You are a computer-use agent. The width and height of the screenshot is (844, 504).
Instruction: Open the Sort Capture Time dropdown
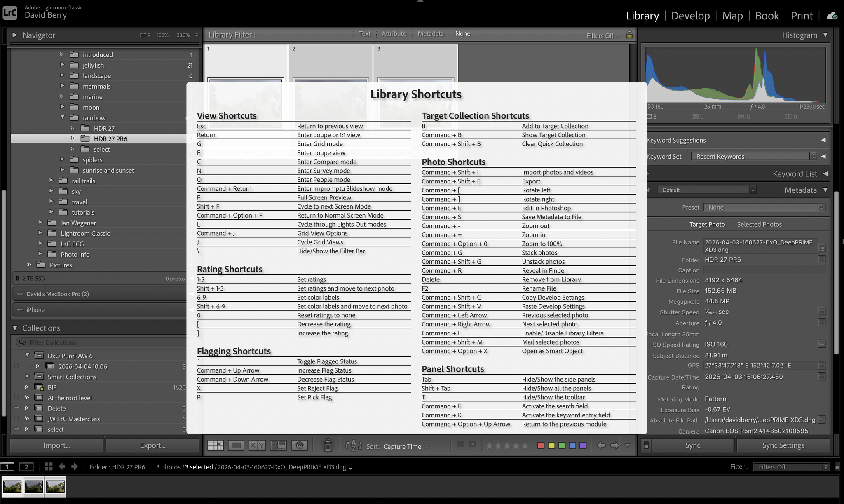tap(404, 446)
